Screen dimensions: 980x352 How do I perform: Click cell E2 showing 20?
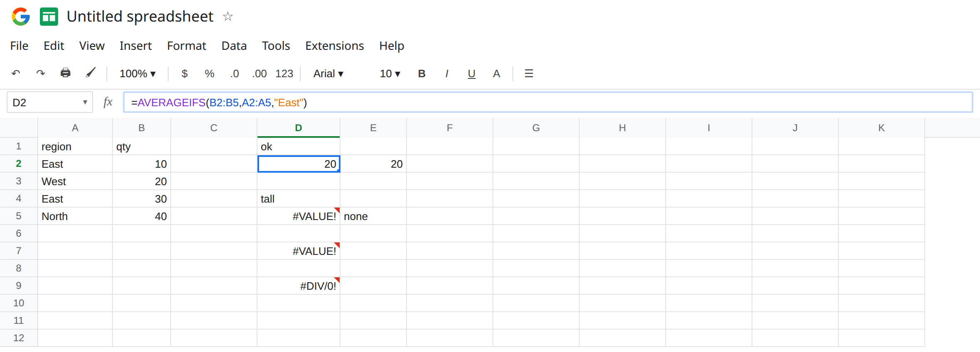[x=373, y=164]
